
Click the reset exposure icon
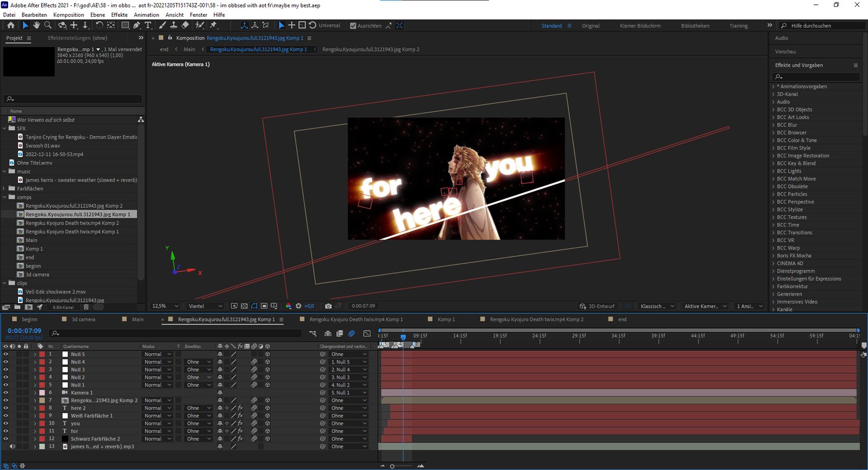[x=299, y=306]
